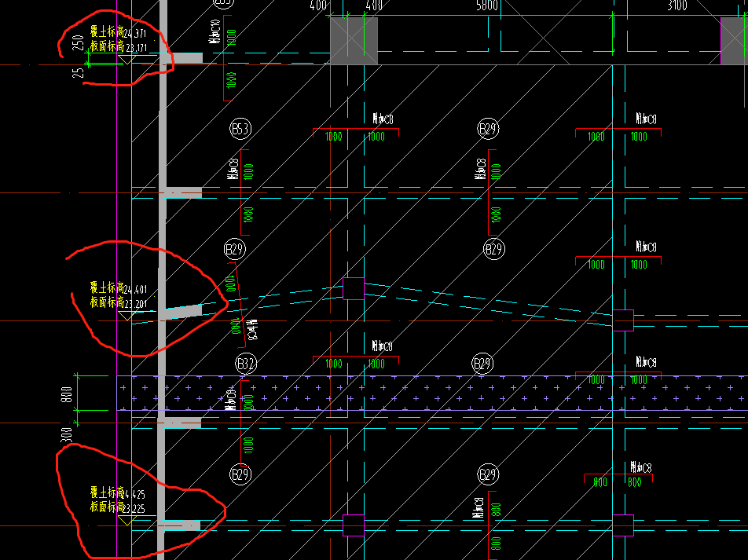Select the elevation value 24.401
Image resolution: width=748 pixels, height=560 pixels.
click(x=135, y=289)
